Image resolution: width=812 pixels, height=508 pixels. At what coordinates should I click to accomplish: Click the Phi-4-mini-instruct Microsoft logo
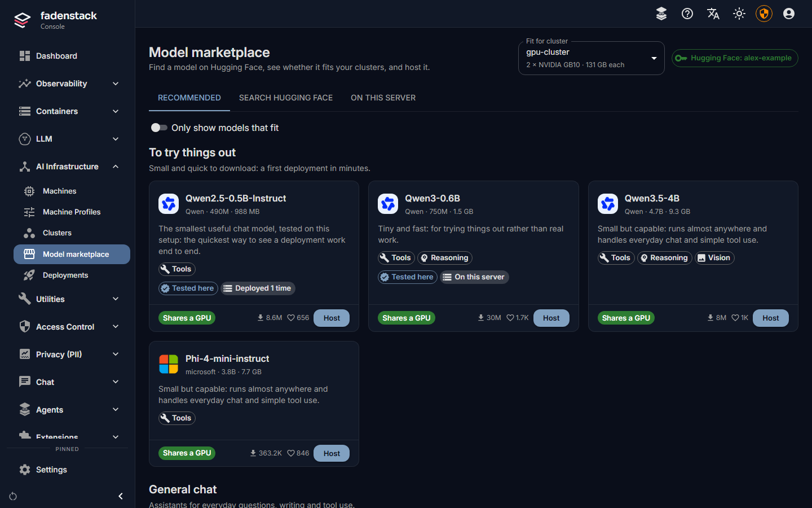pyautogui.click(x=169, y=364)
